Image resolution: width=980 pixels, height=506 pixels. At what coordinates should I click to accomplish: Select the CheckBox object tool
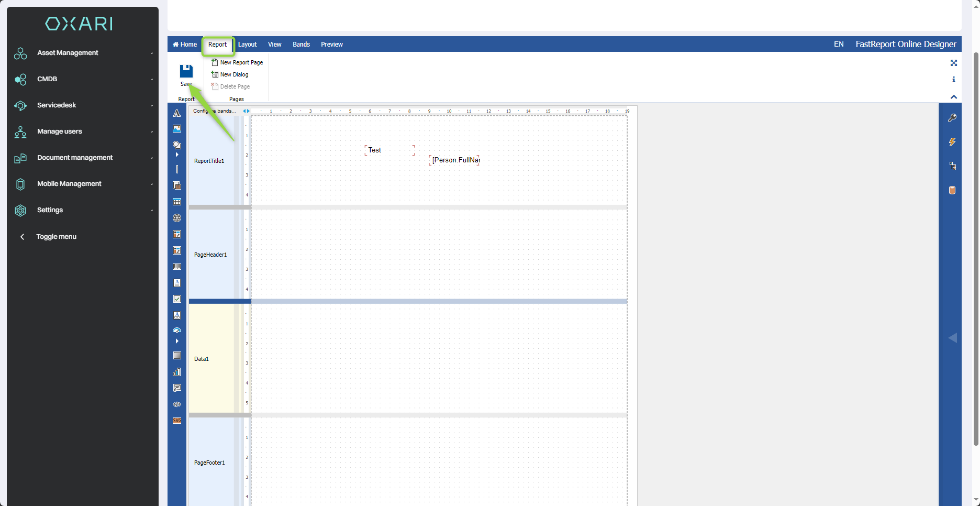tap(177, 299)
